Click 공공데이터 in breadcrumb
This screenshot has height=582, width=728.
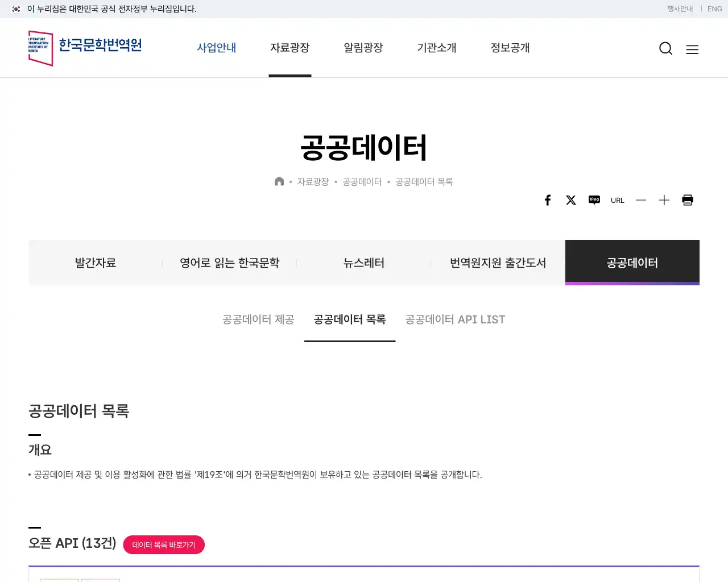coord(362,182)
